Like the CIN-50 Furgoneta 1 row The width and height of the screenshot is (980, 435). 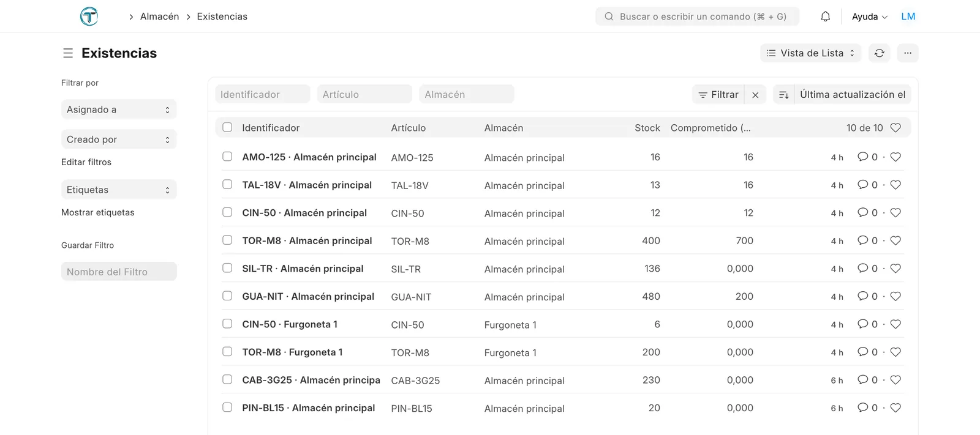tap(895, 324)
